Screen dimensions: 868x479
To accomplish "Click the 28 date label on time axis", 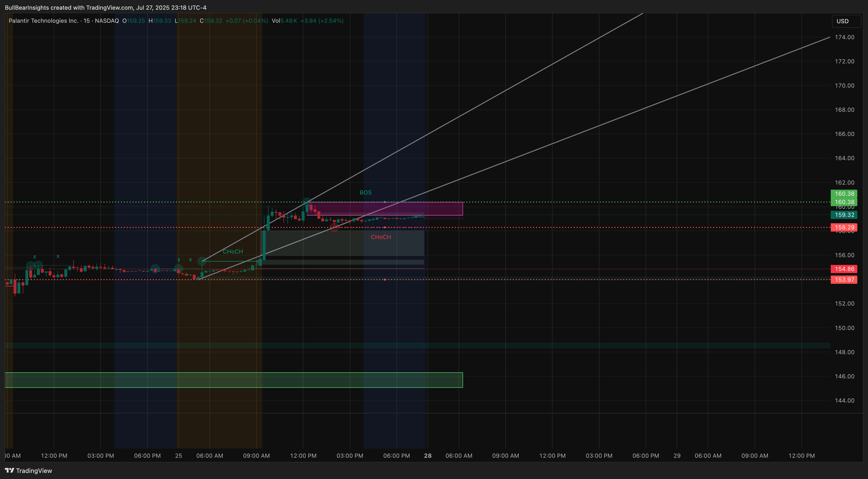I will [x=428, y=456].
